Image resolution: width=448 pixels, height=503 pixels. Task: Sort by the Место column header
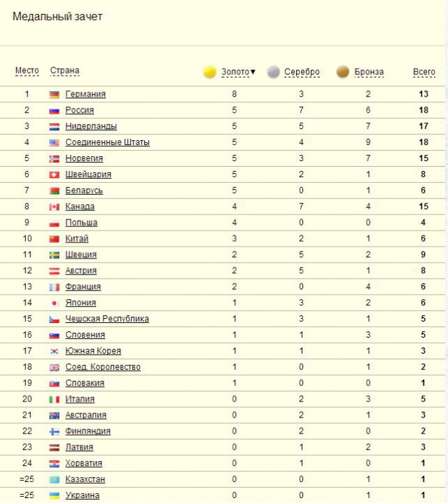27,71
